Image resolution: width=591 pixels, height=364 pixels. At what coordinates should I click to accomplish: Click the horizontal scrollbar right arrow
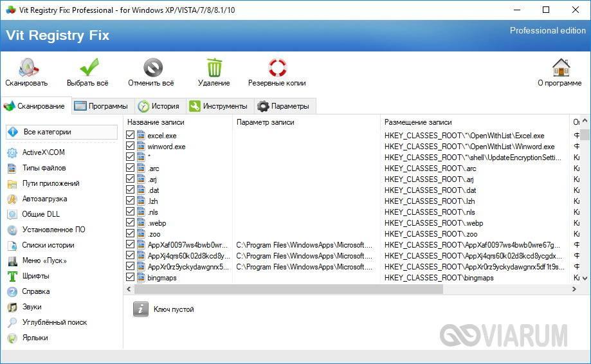pos(574,289)
